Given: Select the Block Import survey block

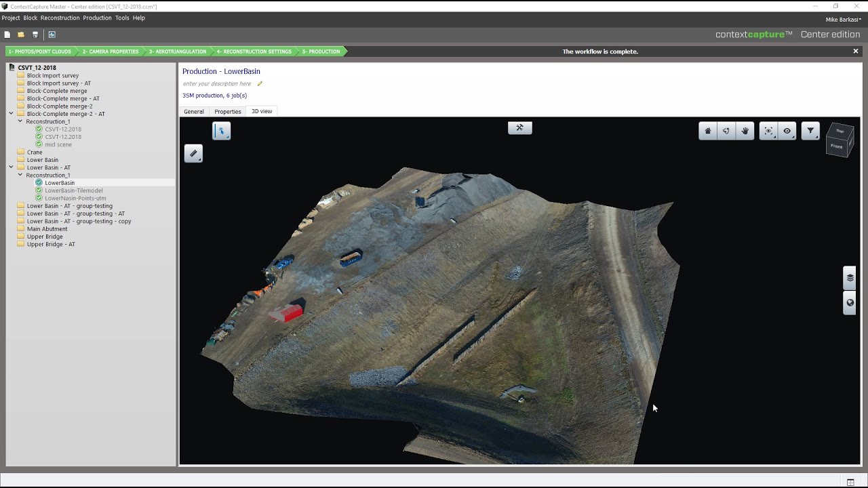Looking at the screenshot, I should click(x=53, y=76).
